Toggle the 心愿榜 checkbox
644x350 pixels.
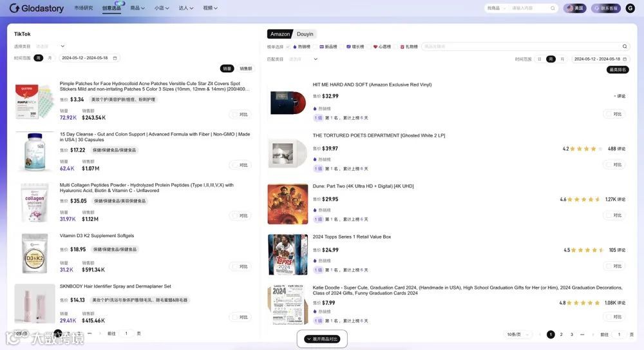[x=369, y=47]
